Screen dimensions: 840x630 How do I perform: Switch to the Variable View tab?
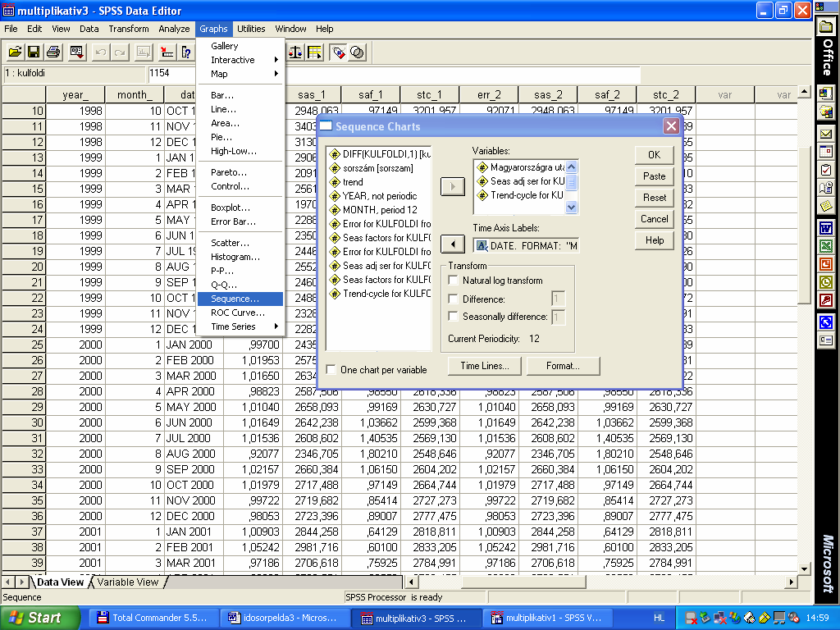click(127, 582)
